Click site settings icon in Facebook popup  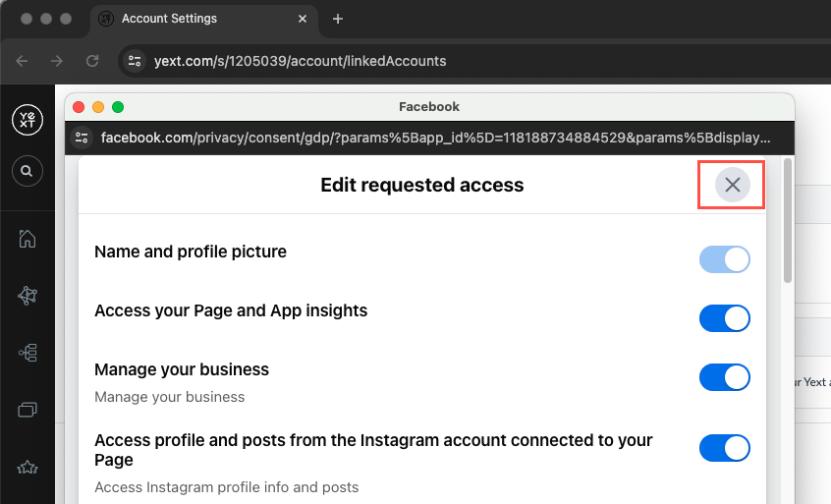[82, 138]
